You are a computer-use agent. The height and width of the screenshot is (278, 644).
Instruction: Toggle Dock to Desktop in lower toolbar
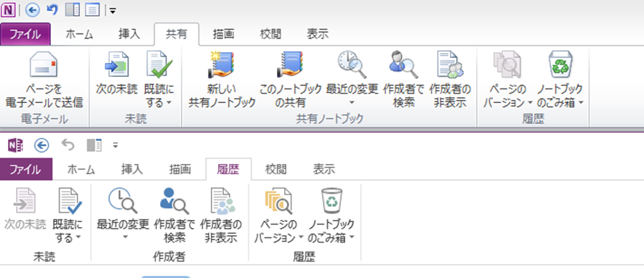(x=93, y=144)
